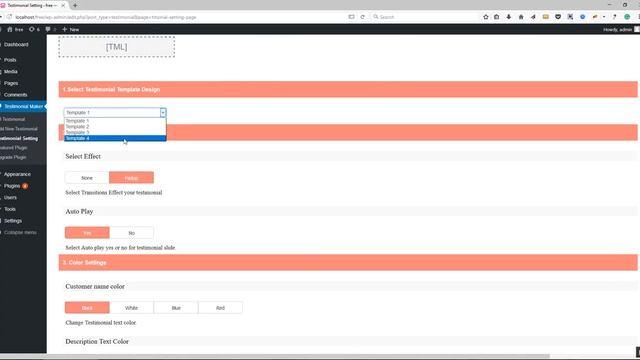
Task: Click the yellow extension icon in toolbar
Action: point(546,17)
